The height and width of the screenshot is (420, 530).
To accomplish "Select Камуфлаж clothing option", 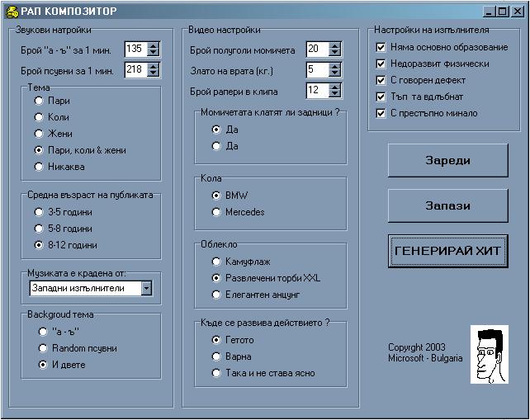I will tap(217, 262).
